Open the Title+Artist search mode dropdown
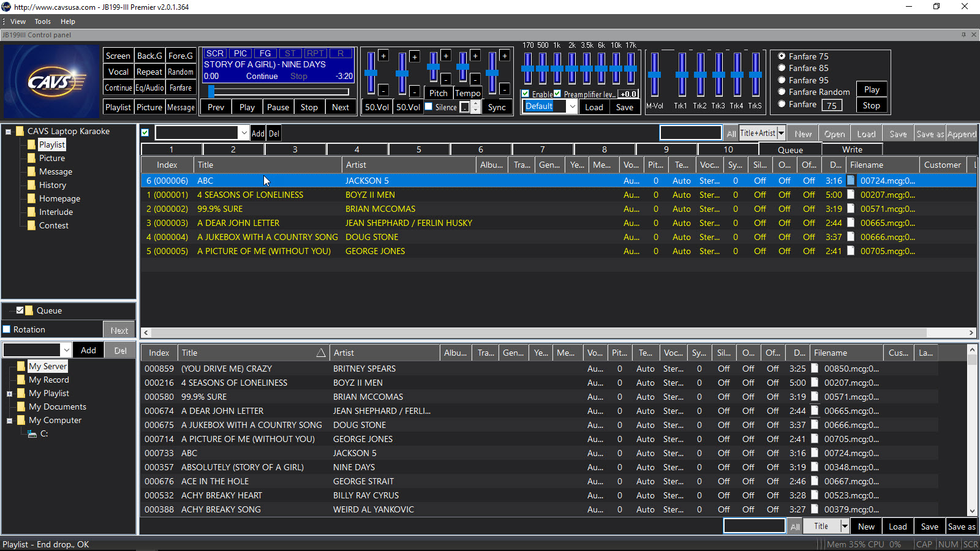The height and width of the screenshot is (551, 980). coord(781,133)
